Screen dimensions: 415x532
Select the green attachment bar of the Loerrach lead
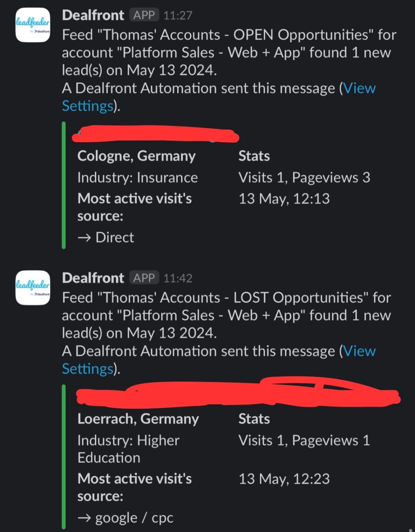[64, 457]
